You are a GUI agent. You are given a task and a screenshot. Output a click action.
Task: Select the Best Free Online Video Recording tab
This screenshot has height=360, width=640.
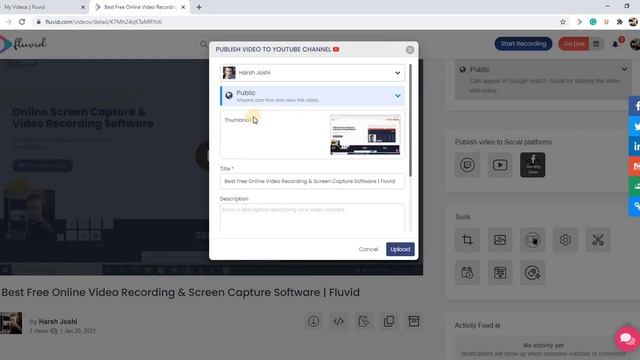[140, 7]
